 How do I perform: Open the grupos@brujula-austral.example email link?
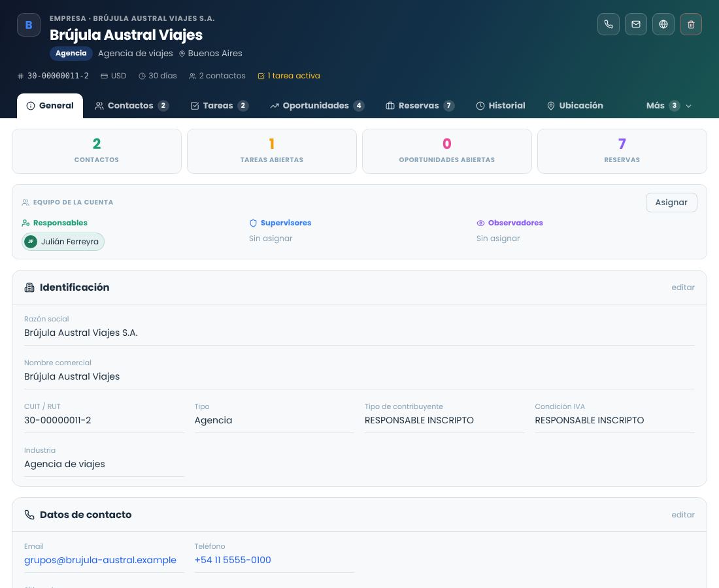coord(100,560)
